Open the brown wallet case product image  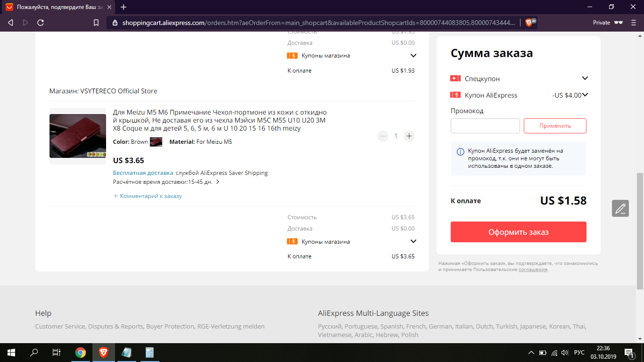(78, 136)
